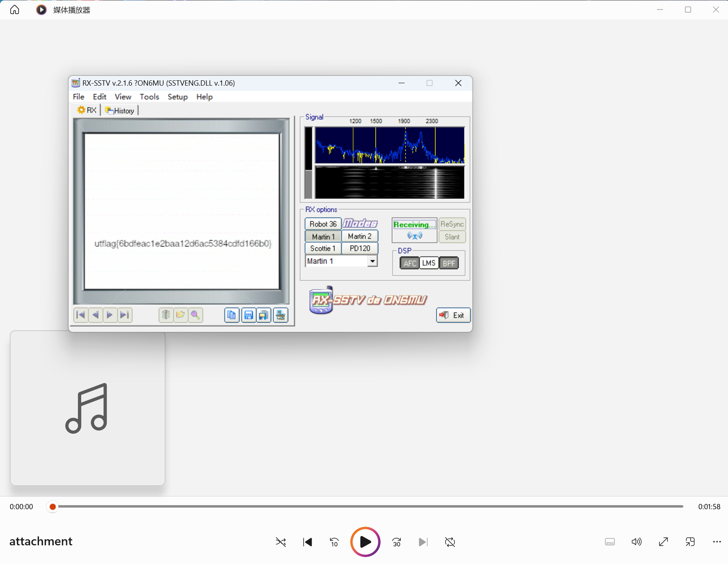728x564 pixels.
Task: Switch to the RX tab
Action: click(87, 110)
